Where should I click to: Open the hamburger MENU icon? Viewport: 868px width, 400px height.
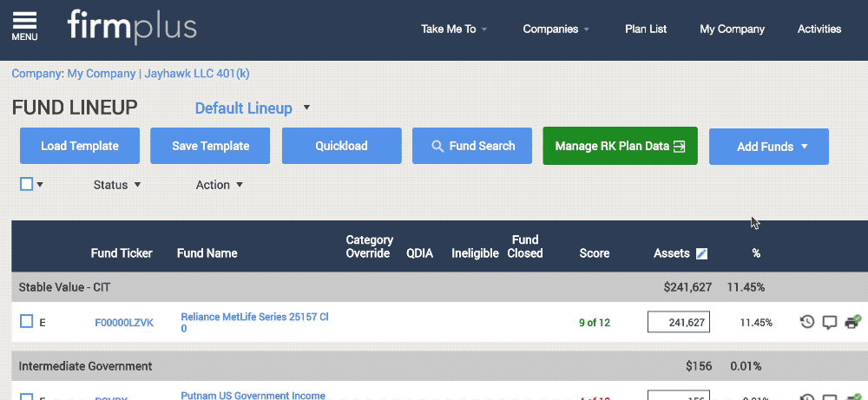coord(24,26)
